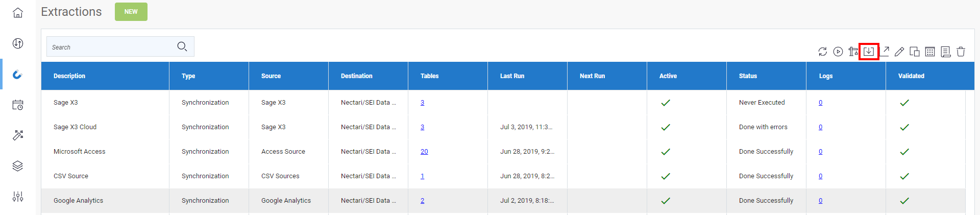Click the import icon highlighted in red

pyautogui.click(x=869, y=52)
